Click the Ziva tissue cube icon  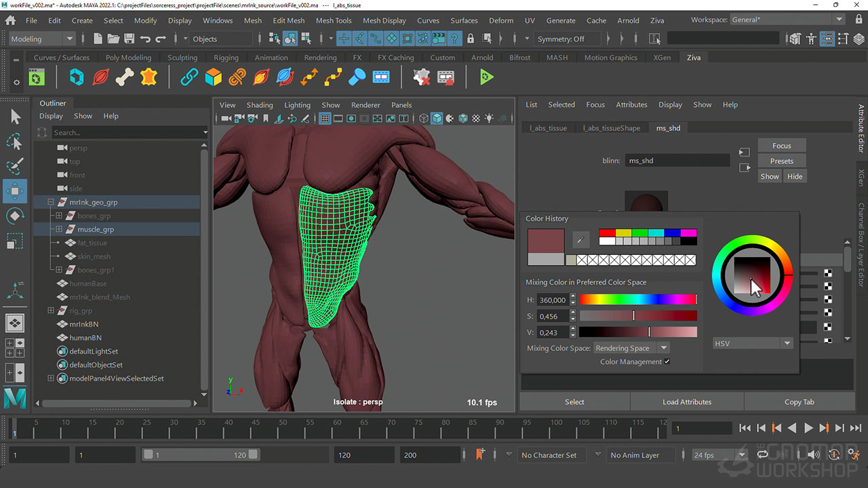click(214, 78)
